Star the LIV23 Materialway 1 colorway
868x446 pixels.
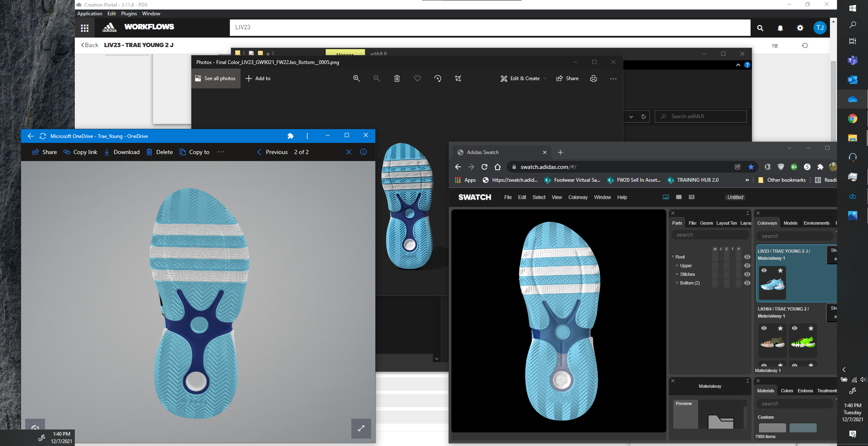[780, 270]
